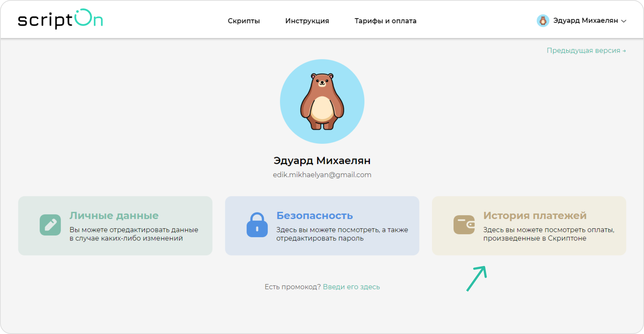Open the Эдуард Михаелян account menu
644x334 pixels.
click(585, 21)
